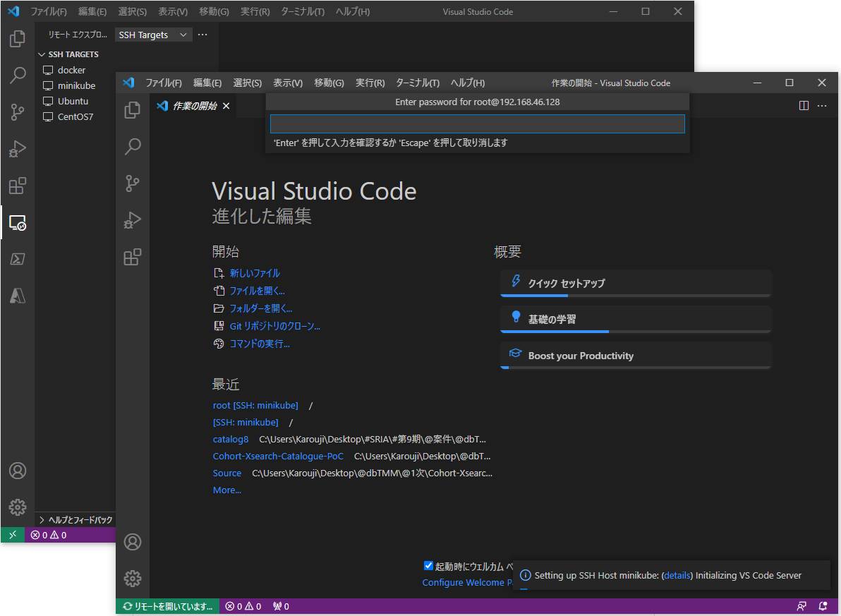Open Source Control in the back window's activity bar
Image resolution: width=841 pixels, height=616 pixels.
(x=18, y=112)
